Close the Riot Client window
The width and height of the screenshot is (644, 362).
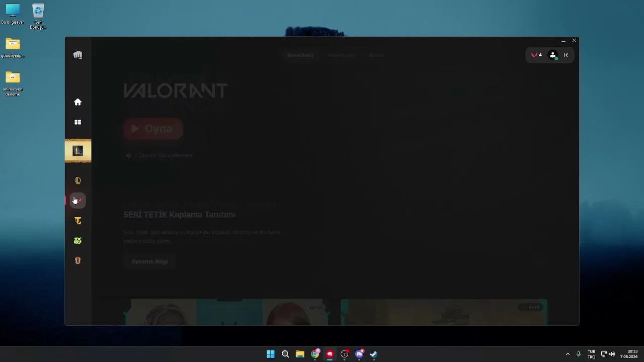pos(574,40)
